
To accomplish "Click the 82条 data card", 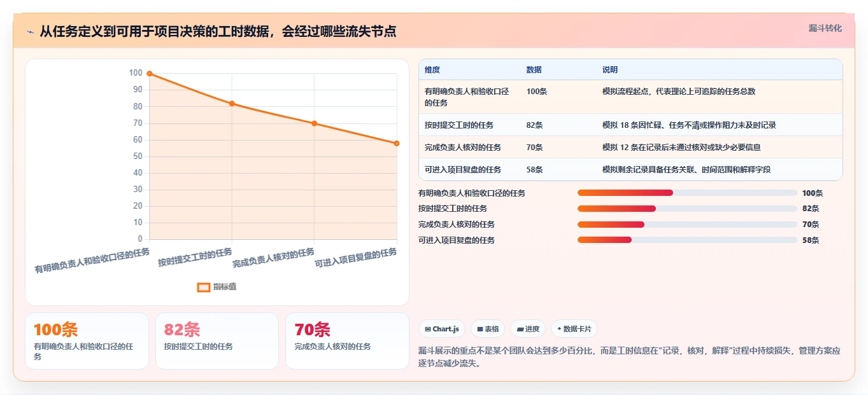I will click(217, 340).
